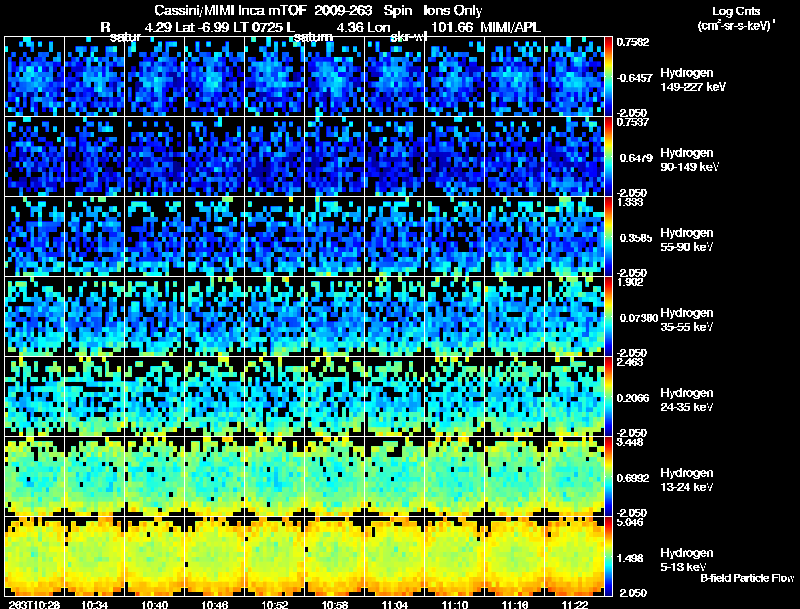Click the date 2009-263 in the title
Image resolution: width=800 pixels, height=609 pixels.
coord(344,11)
